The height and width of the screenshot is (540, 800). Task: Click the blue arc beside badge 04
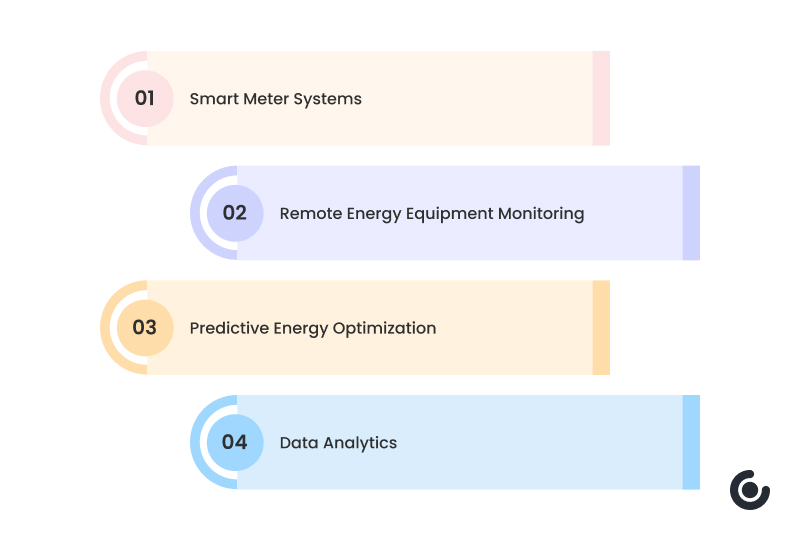coord(195,442)
